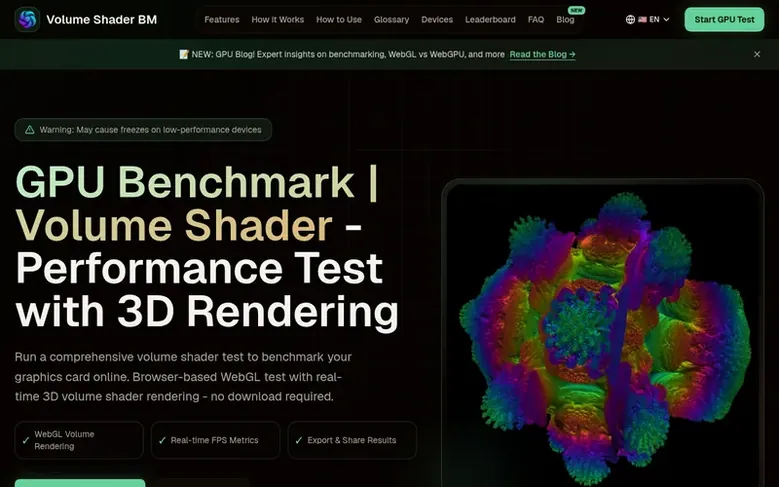Click the 3D fractal render preview
Screen dimensions: 779x487
603,335
